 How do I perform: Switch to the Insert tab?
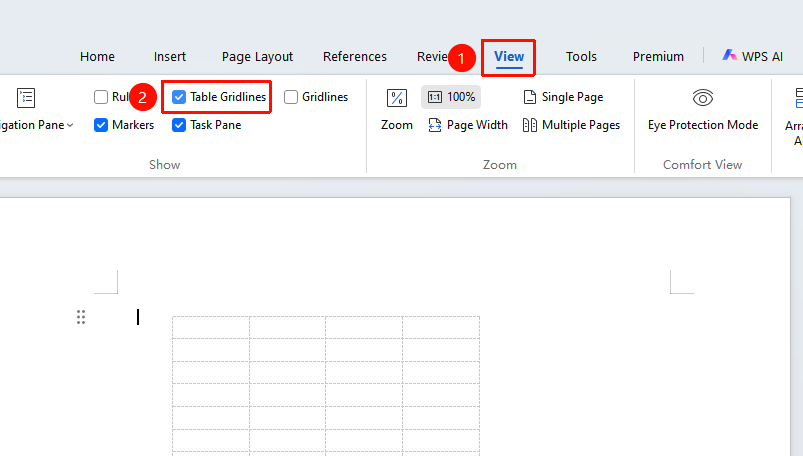170,56
